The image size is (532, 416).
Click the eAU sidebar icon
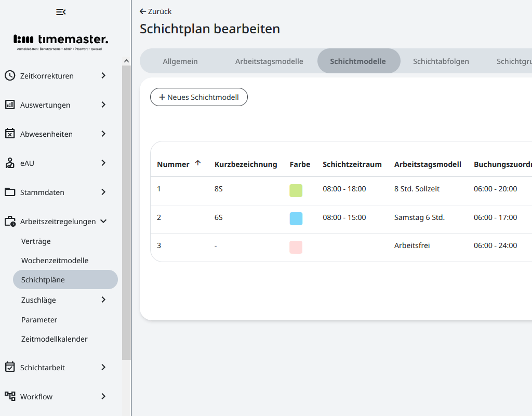(x=10, y=163)
